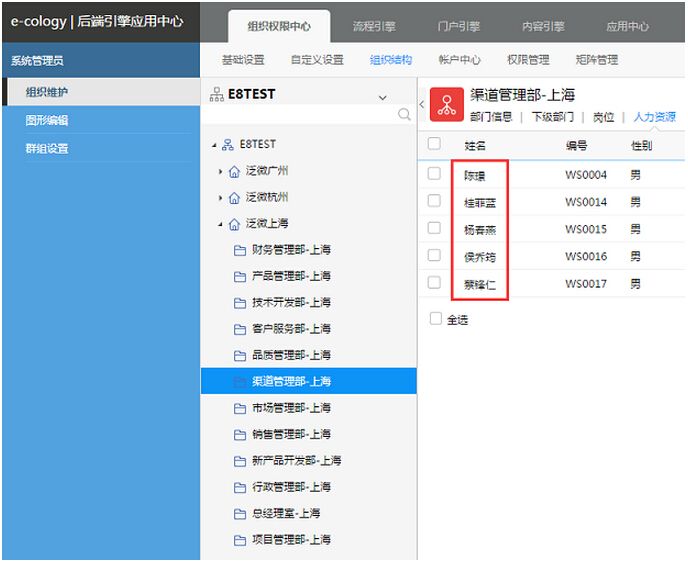Screen dimensions: 688x562
Task: Select the checkbox next to 杨春燕
Action: (x=434, y=228)
